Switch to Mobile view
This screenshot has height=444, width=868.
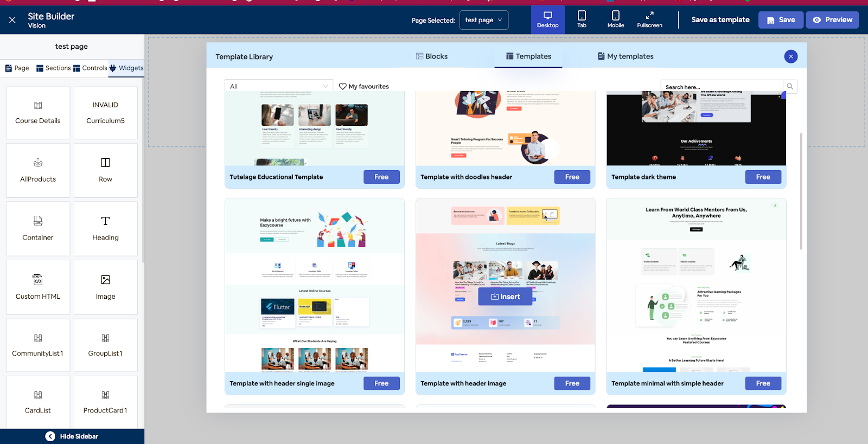point(616,20)
